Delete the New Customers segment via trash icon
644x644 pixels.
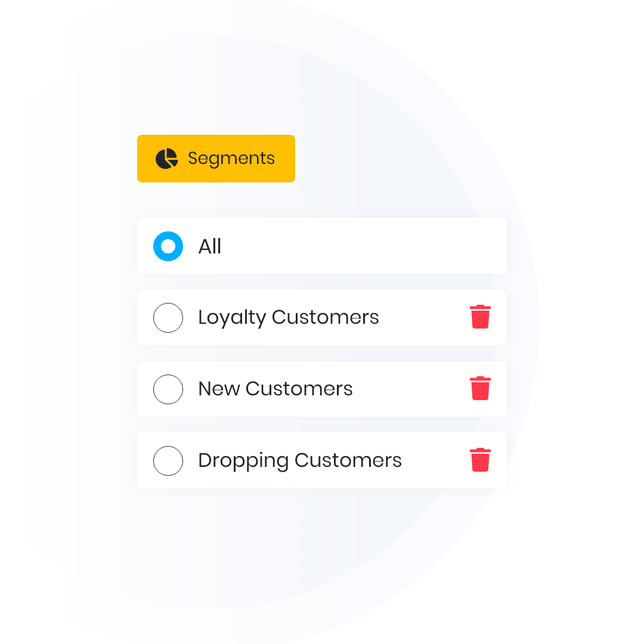click(x=481, y=389)
